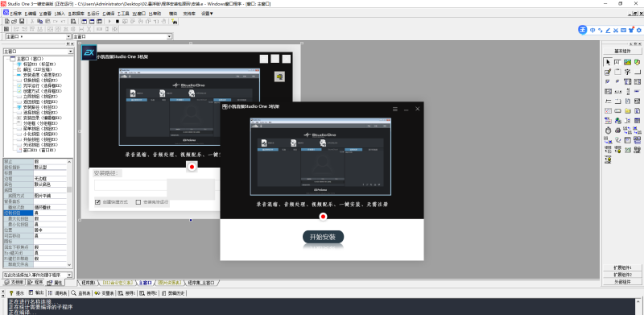Stop the running program with stop icon
Image resolution: width=644 pixels, height=315 pixels.
coord(117,21)
